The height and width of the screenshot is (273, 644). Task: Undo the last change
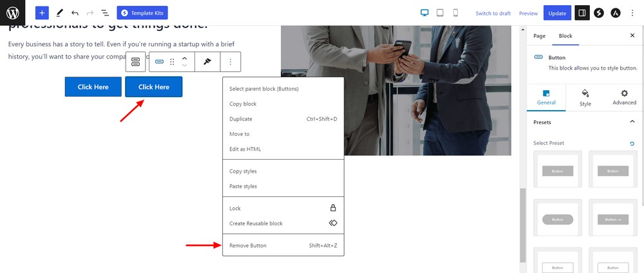coord(75,13)
